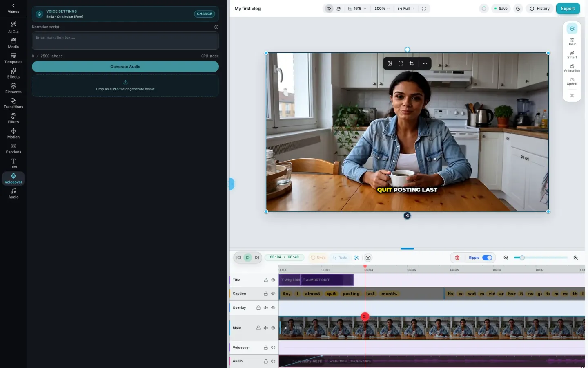The height and width of the screenshot is (368, 588).
Task: Switch to dark mode with moon icon
Action: [518, 9]
